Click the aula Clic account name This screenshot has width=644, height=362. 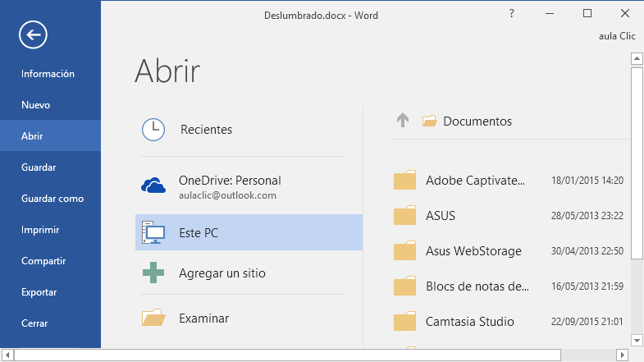617,36
